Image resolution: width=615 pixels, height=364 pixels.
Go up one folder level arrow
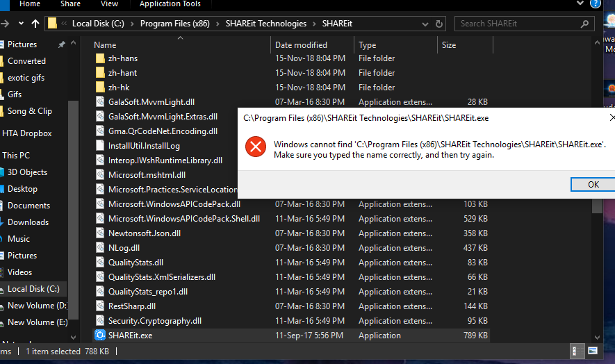35,24
